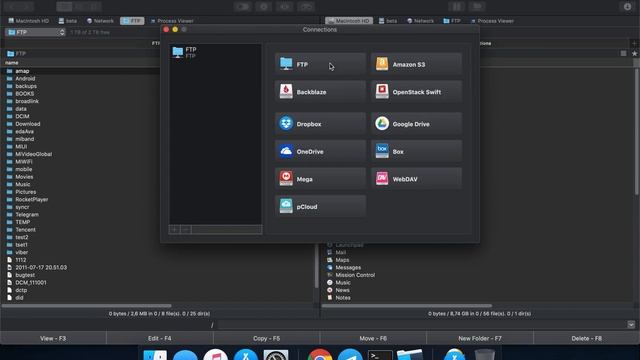Click right panel horizontal scrollbar
Image resolution: width=640 pixels, height=360 pixels.
pos(407,306)
